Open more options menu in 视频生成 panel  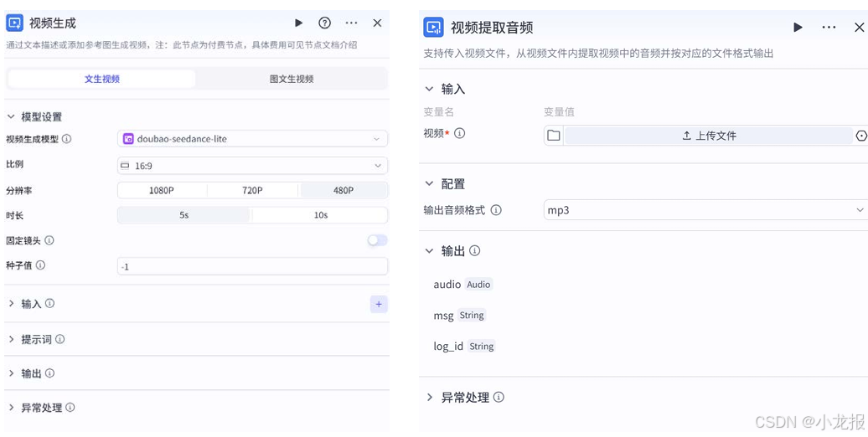point(352,23)
